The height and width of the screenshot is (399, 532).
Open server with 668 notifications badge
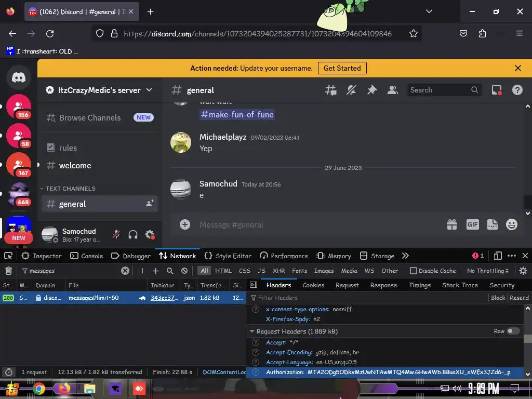pos(19,194)
